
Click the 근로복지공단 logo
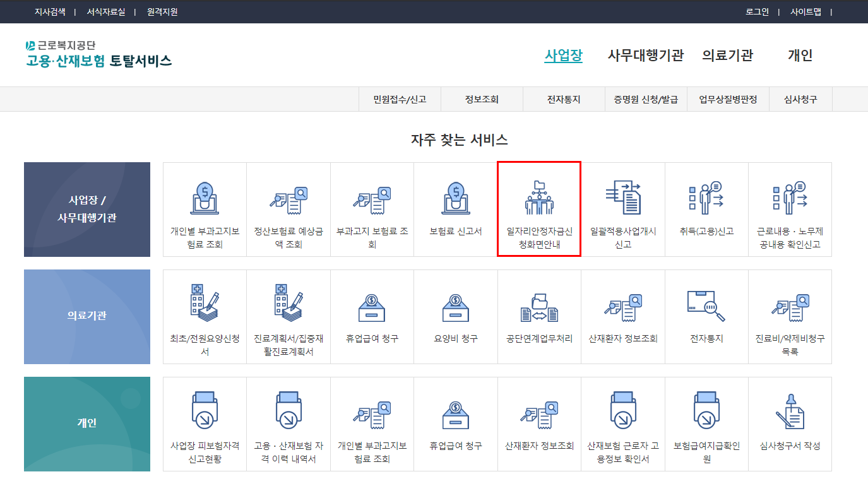click(x=61, y=45)
